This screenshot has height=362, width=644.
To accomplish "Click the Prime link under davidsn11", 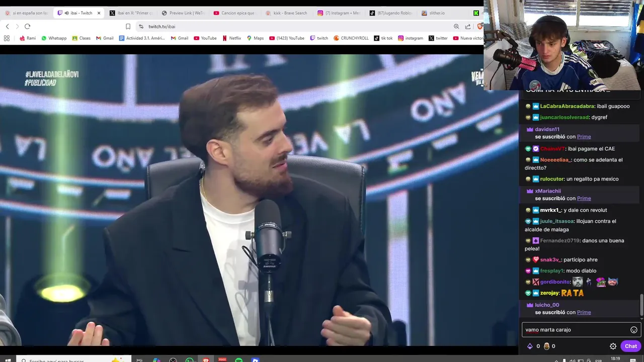I will click(x=584, y=137).
